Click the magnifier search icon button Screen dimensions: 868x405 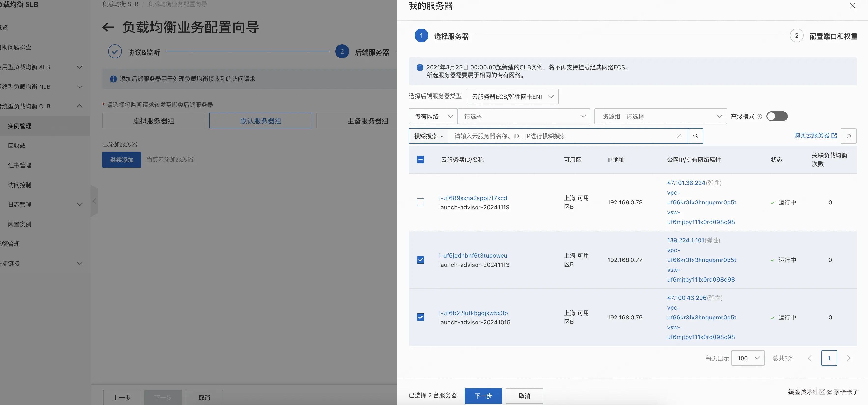695,136
